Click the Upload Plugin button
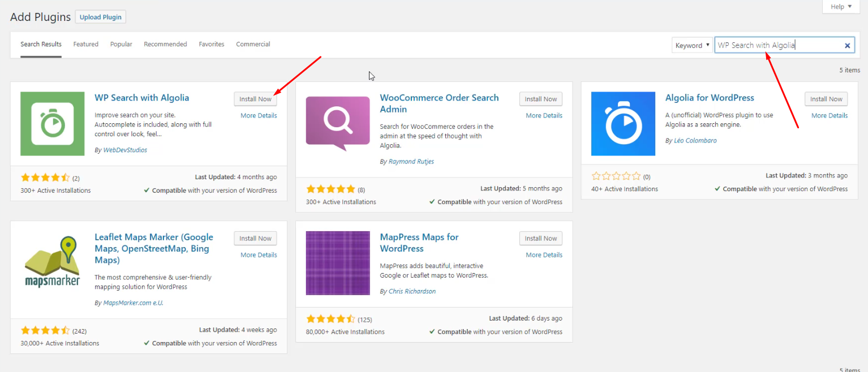 tap(101, 17)
